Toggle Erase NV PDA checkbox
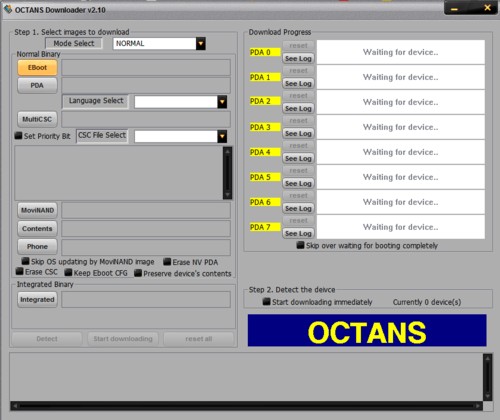500x420 pixels. (167, 262)
